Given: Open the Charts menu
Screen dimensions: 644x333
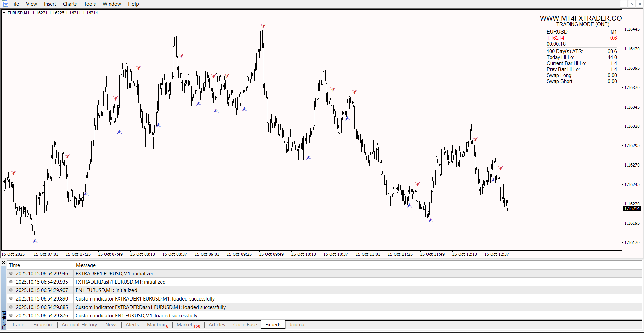Looking at the screenshot, I should pyautogui.click(x=70, y=4).
